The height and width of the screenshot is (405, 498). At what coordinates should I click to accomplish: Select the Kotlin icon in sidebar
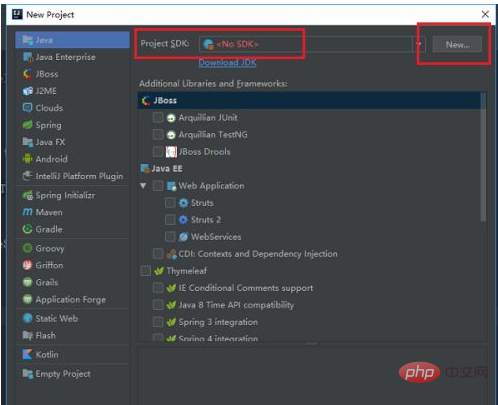[x=27, y=354]
